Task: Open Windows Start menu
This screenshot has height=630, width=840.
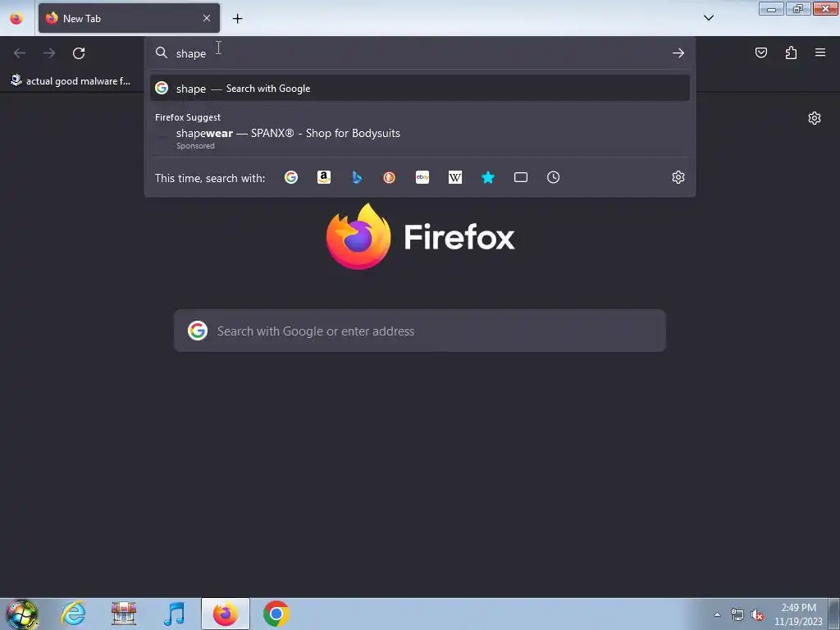Action: coord(22,614)
